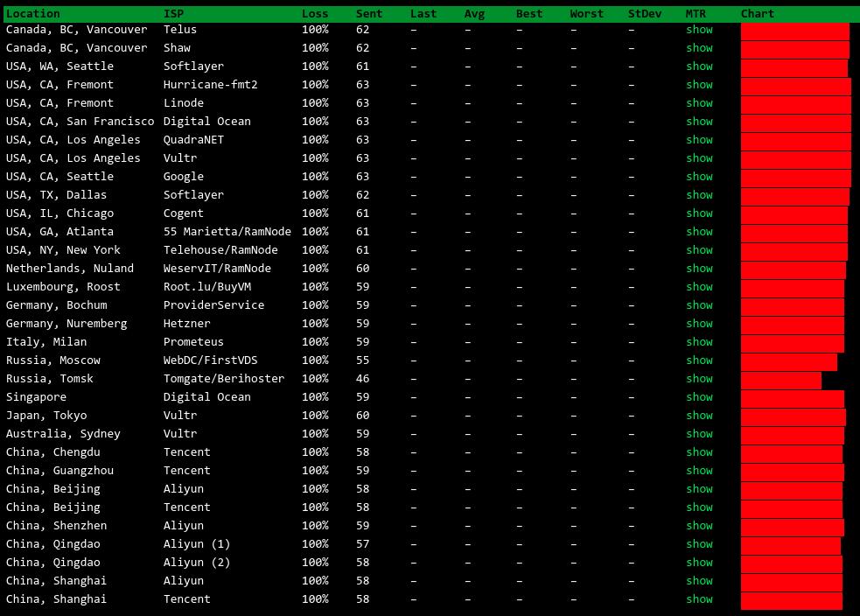Select 'Tomgate/Berihoster' ISP name
This screenshot has width=860, height=616.
click(x=224, y=379)
